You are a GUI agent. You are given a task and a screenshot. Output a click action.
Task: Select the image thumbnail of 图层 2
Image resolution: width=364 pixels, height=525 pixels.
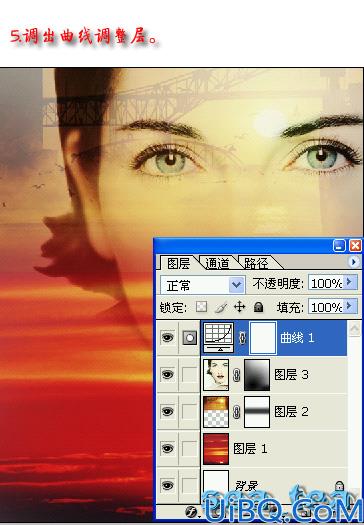(216, 411)
